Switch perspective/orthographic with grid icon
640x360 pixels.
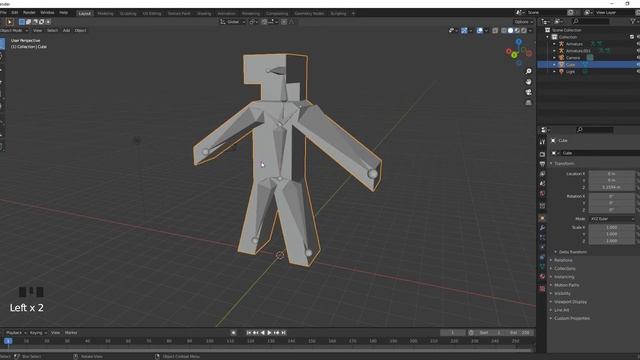tap(529, 102)
